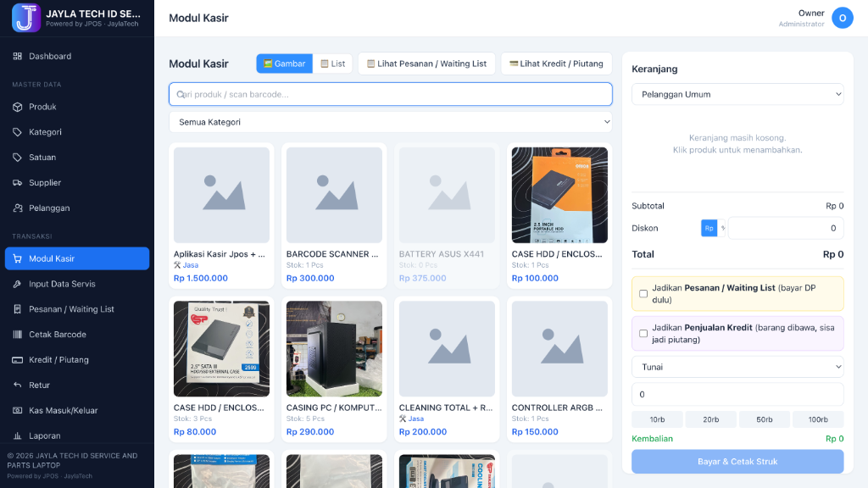Image resolution: width=868 pixels, height=488 pixels.
Task: Add quick cash 10rb
Action: 657,419
